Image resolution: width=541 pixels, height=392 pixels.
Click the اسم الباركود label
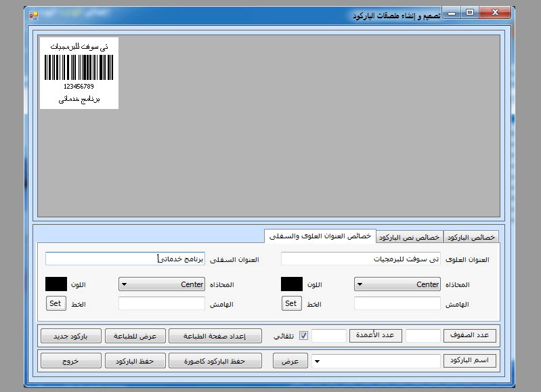coord(470,360)
